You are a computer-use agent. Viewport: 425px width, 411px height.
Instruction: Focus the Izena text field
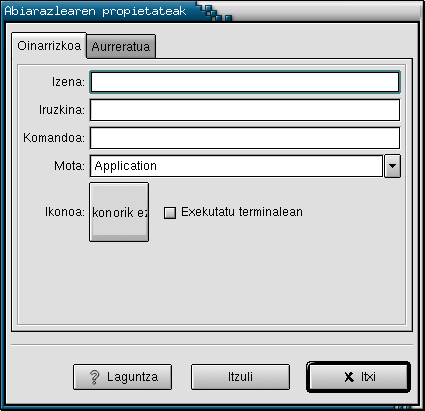pos(245,82)
